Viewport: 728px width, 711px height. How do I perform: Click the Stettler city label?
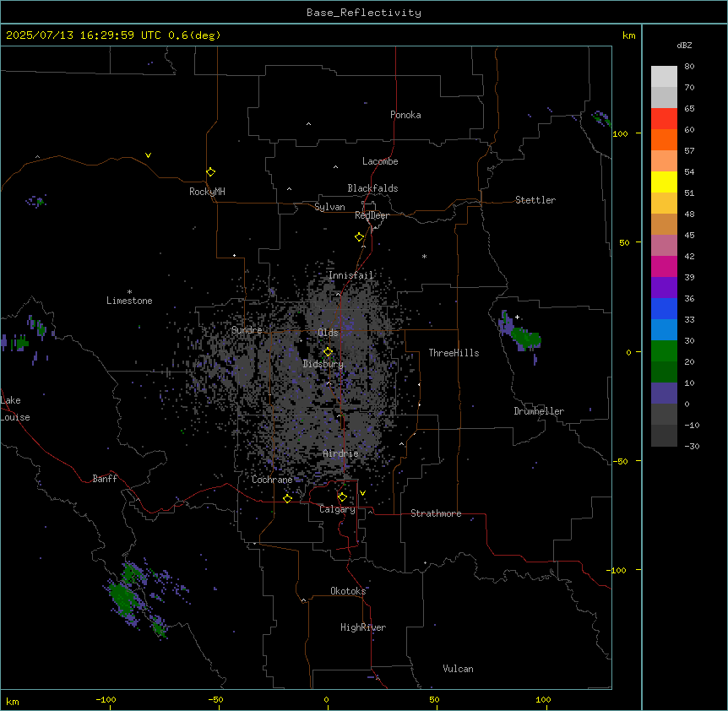(535, 200)
